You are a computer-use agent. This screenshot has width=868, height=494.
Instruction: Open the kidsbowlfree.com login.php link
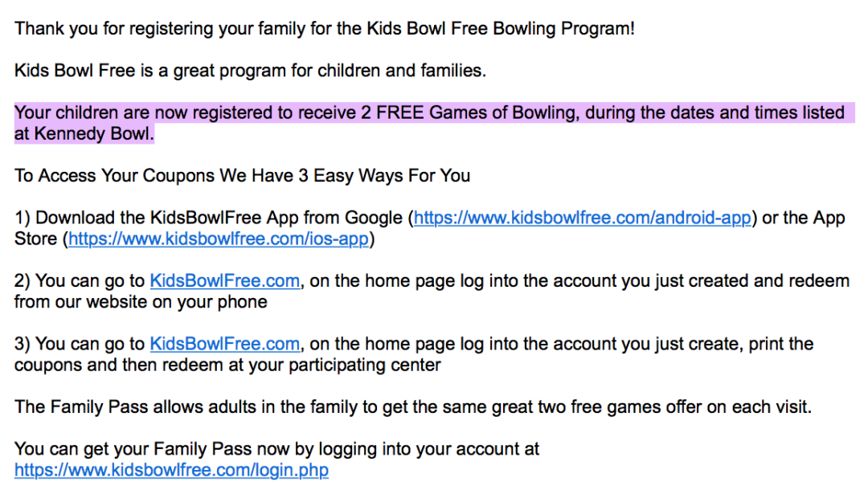tap(171, 470)
